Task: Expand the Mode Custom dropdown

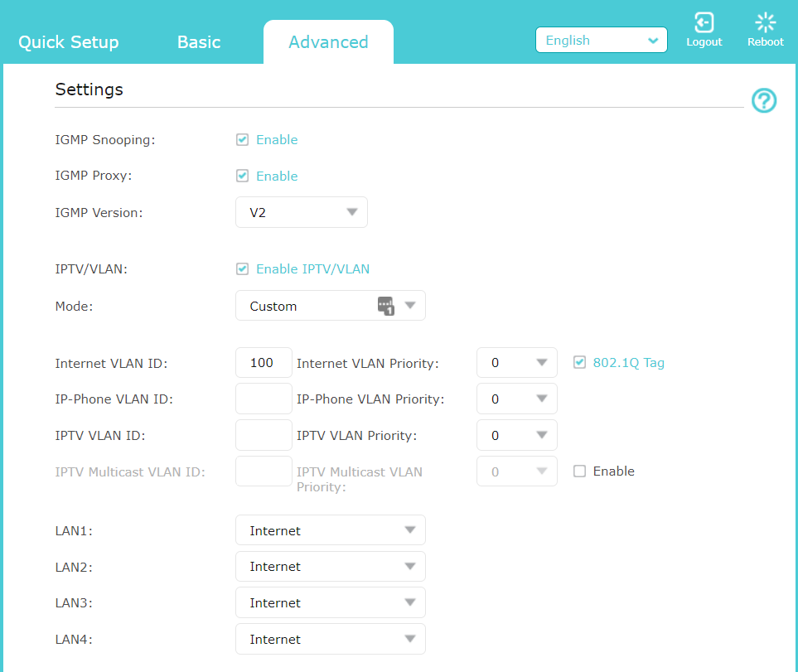Action: click(x=330, y=306)
